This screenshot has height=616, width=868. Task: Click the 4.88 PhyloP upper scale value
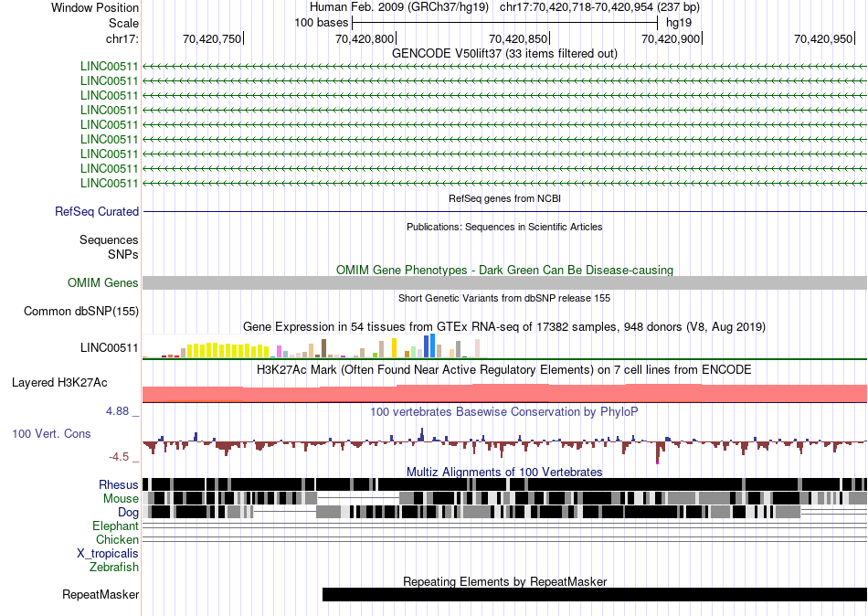coord(117,411)
